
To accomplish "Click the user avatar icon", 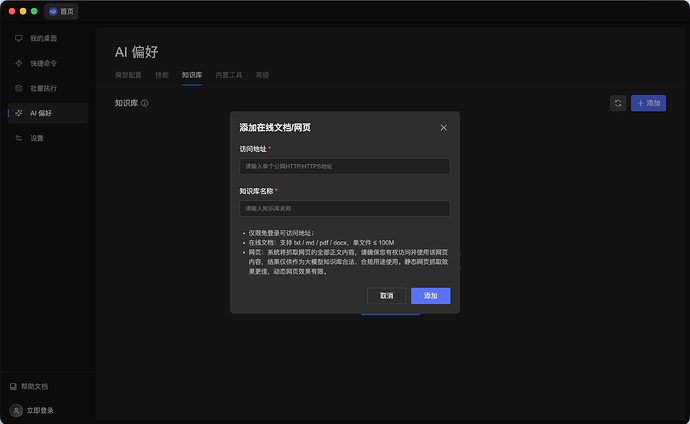I will [16, 411].
